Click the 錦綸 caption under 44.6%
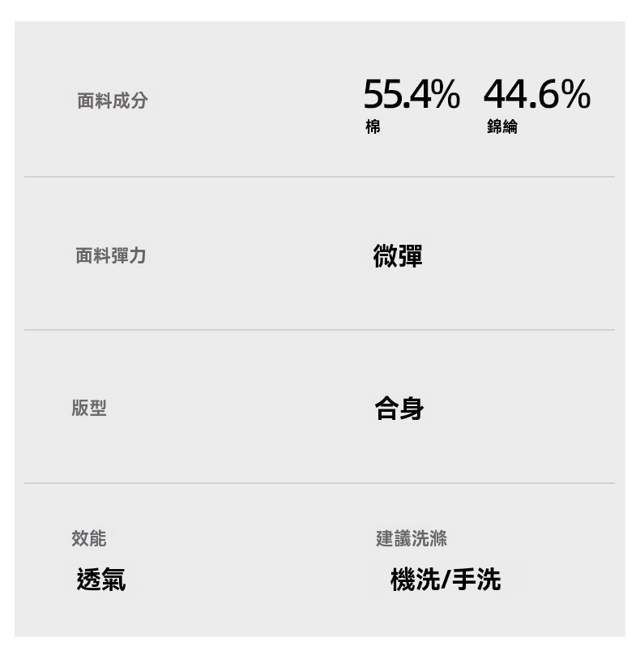 pos(502,127)
